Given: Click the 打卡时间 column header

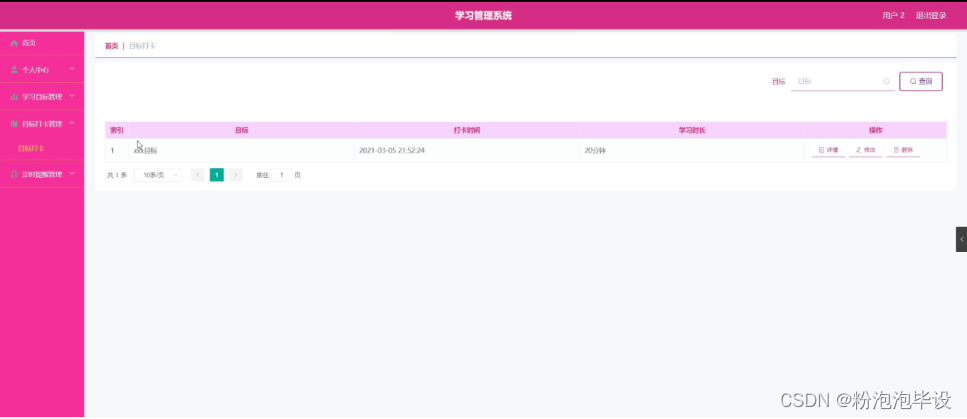Looking at the screenshot, I should coord(466,131).
